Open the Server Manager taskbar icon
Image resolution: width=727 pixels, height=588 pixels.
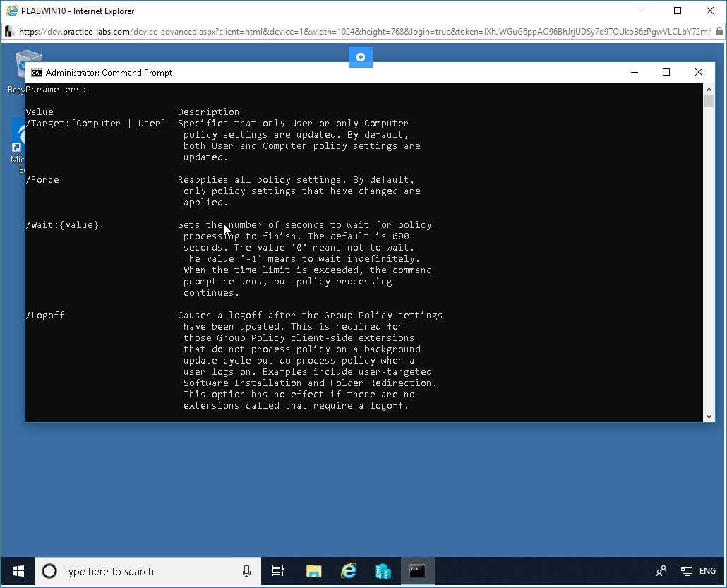pyautogui.click(x=383, y=571)
